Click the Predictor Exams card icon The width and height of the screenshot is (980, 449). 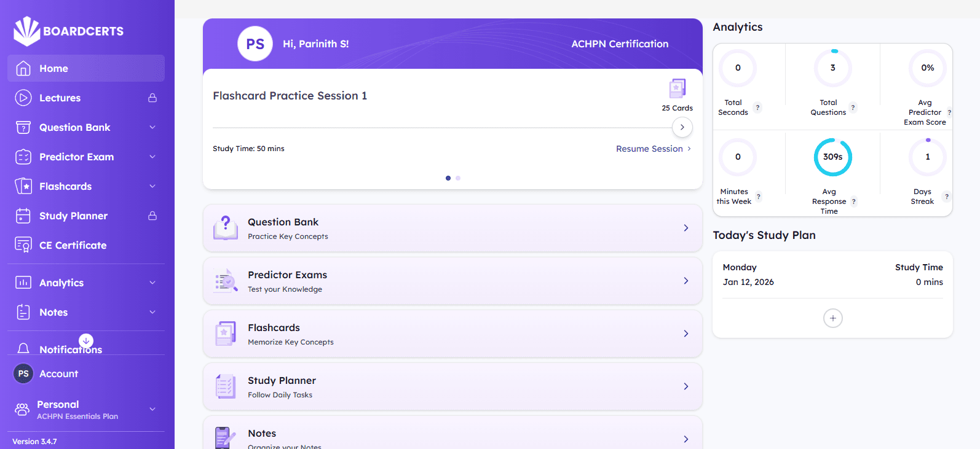coord(226,281)
